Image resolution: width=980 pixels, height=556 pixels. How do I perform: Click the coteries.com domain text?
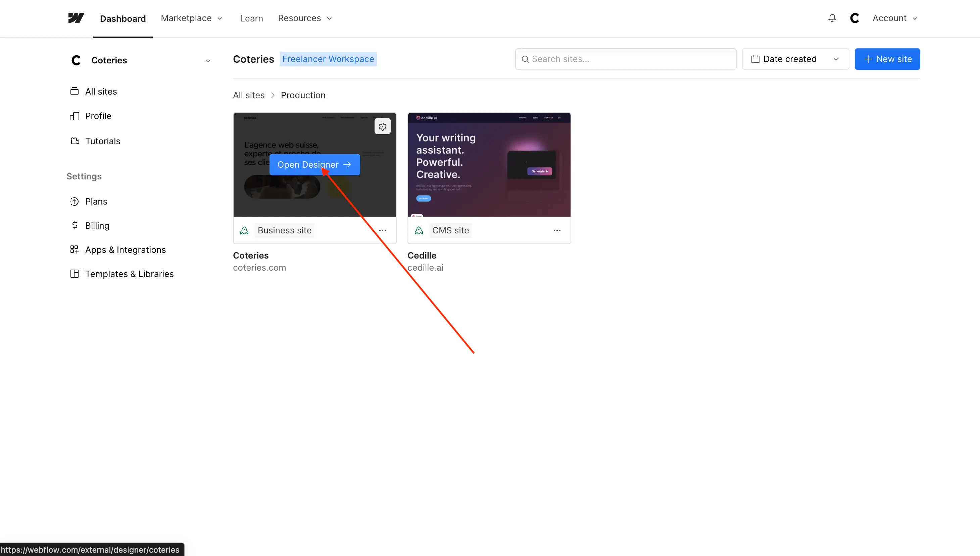[259, 267]
